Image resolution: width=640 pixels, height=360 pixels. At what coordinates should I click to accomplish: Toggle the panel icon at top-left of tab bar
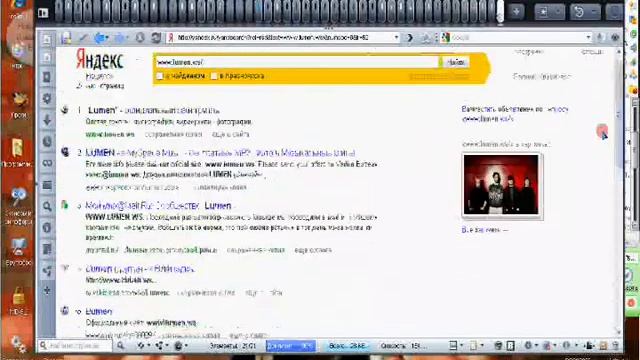tap(43, 13)
